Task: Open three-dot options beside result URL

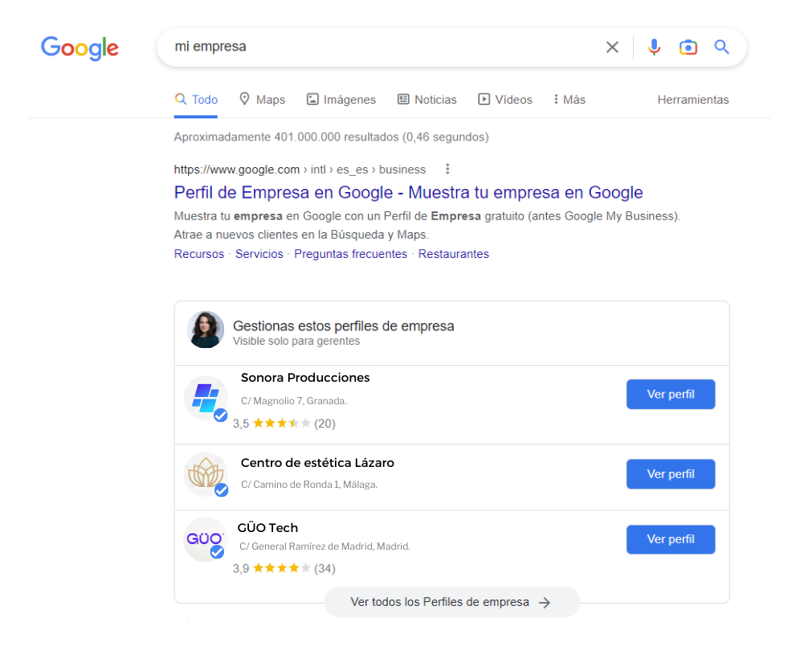Action: coord(447,170)
